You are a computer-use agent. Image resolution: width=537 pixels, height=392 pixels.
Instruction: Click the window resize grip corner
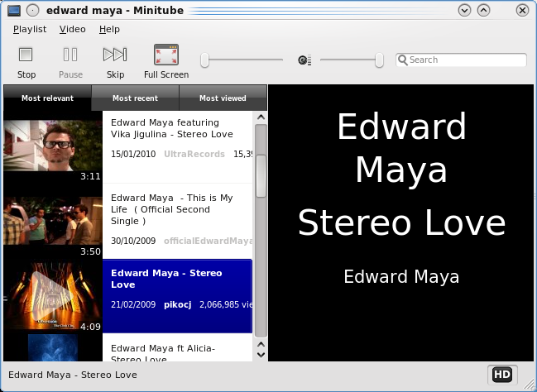[x=530, y=385]
